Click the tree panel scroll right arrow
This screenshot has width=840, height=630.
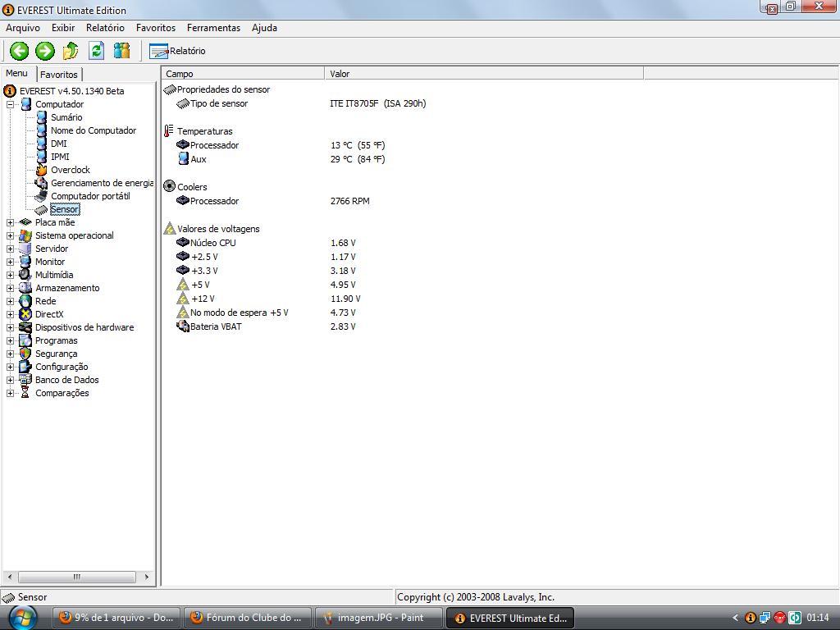[x=146, y=577]
